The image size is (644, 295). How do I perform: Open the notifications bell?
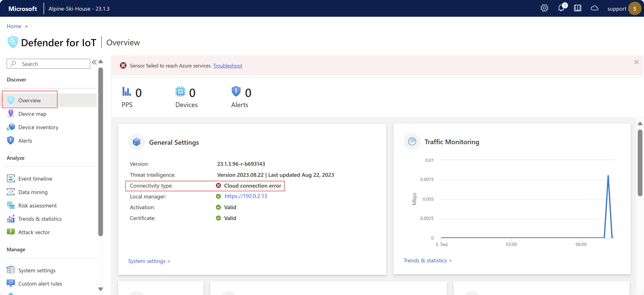click(561, 8)
